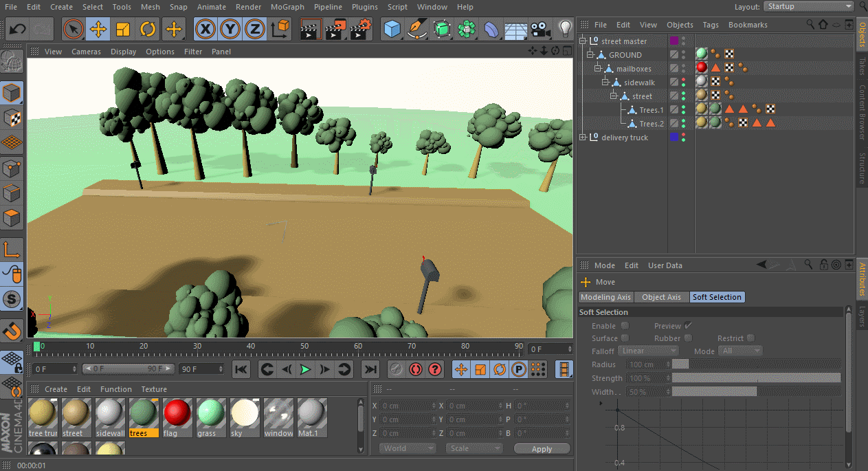Open the Layout dropdown showing Startup
The width and height of the screenshot is (868, 471).
(x=808, y=6)
